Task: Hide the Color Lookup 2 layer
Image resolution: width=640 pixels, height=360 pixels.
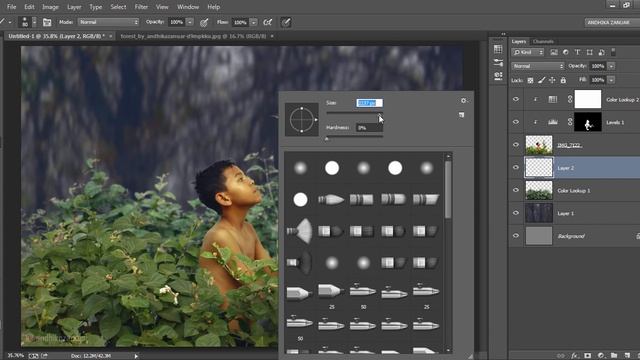Action: (516, 99)
